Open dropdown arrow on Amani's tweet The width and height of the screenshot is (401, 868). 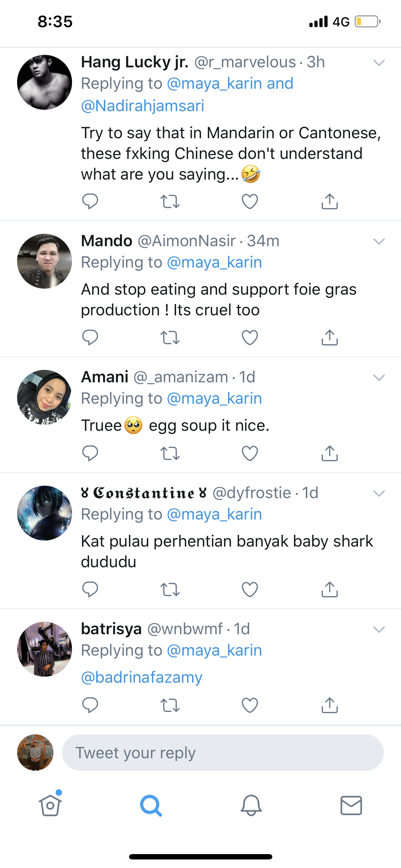click(x=379, y=378)
